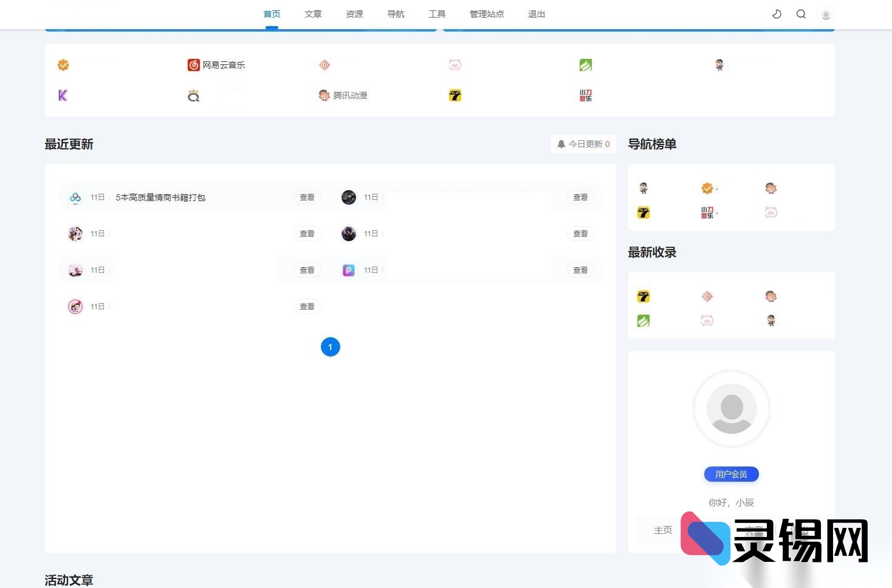Image resolution: width=892 pixels, height=588 pixels.
Task: Click the 用户会员 membership button
Action: 731,474
